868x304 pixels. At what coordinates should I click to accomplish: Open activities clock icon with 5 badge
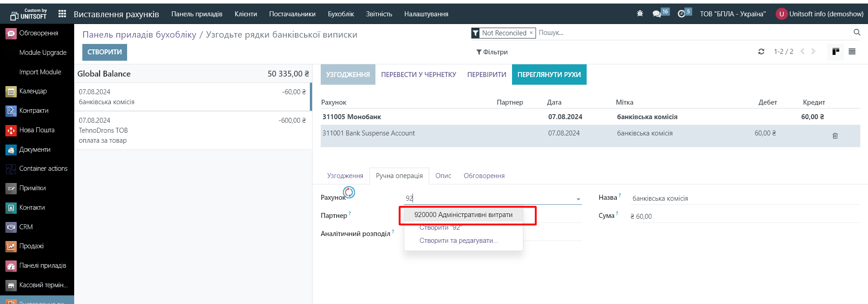(681, 14)
